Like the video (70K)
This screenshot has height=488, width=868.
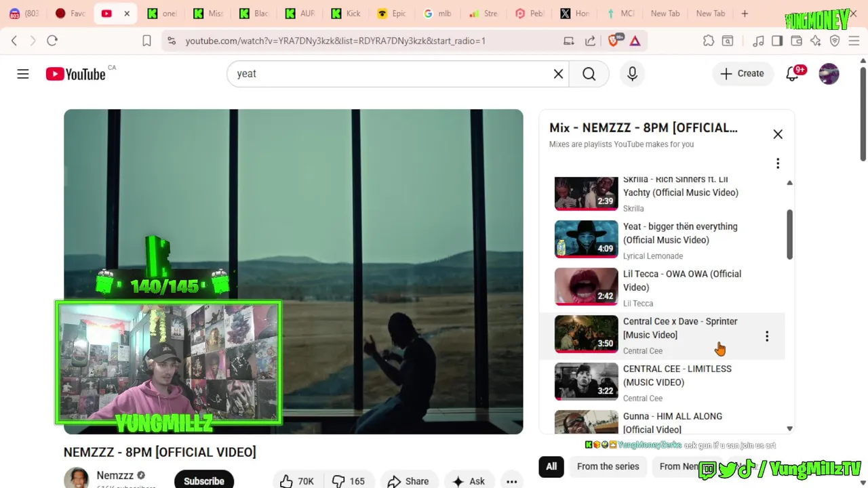[298, 481]
